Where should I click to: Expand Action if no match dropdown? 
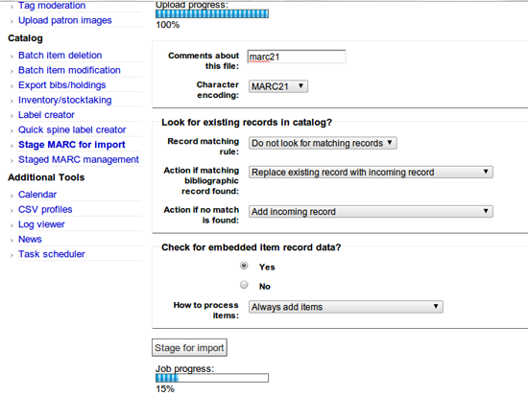[371, 212]
